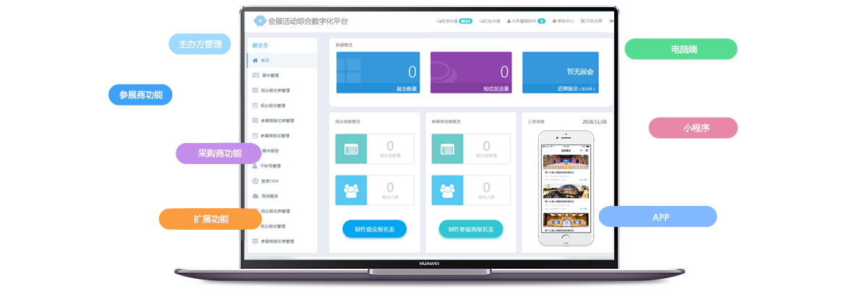Click the form icon in 参展商信息概览 panel
This screenshot has width=868, height=289.
(447, 149)
